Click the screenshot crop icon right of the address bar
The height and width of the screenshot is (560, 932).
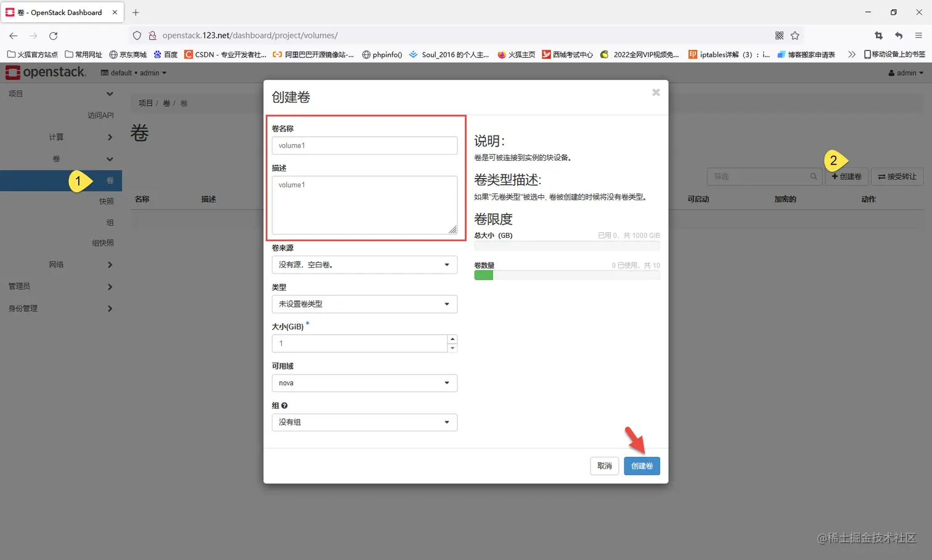pyautogui.click(x=878, y=36)
